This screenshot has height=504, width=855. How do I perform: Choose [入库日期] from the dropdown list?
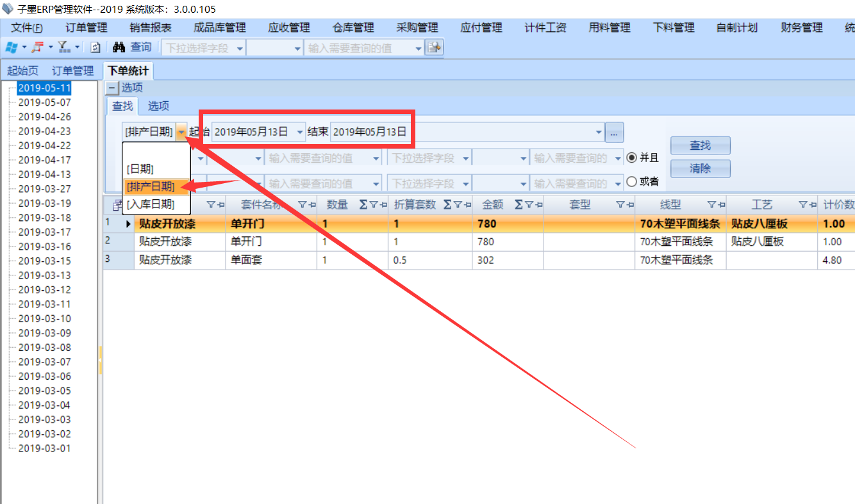(x=151, y=204)
